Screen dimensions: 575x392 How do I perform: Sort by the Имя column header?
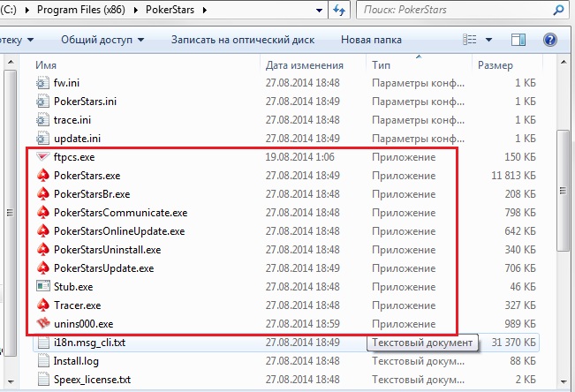point(46,65)
